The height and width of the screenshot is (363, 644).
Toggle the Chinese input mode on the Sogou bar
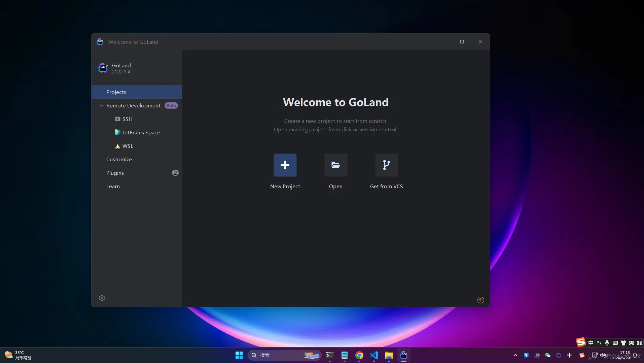coord(591,343)
